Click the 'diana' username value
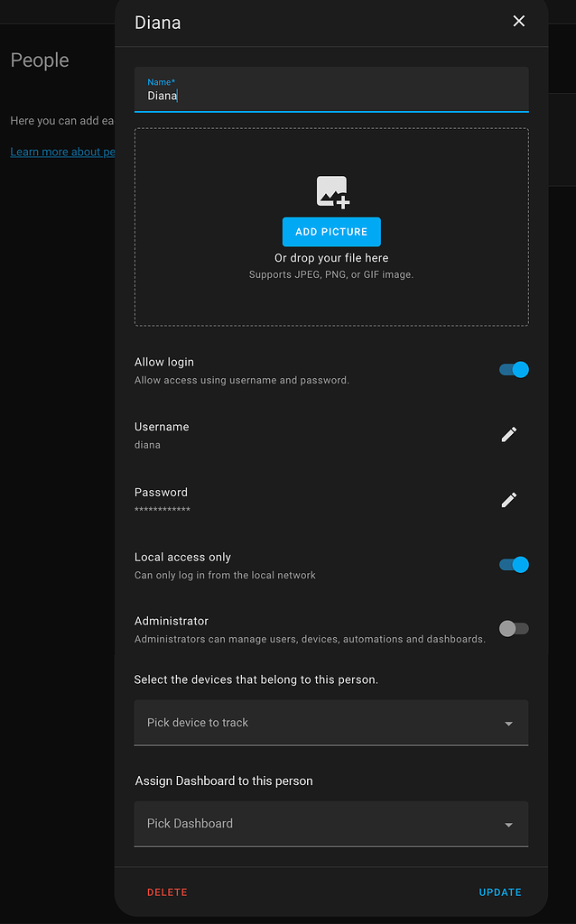Screen dimensions: 576x924 pos(147,445)
